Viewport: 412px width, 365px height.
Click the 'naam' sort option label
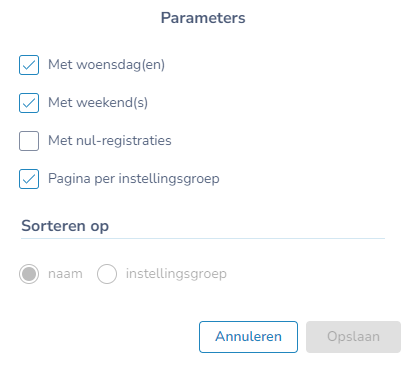point(65,274)
